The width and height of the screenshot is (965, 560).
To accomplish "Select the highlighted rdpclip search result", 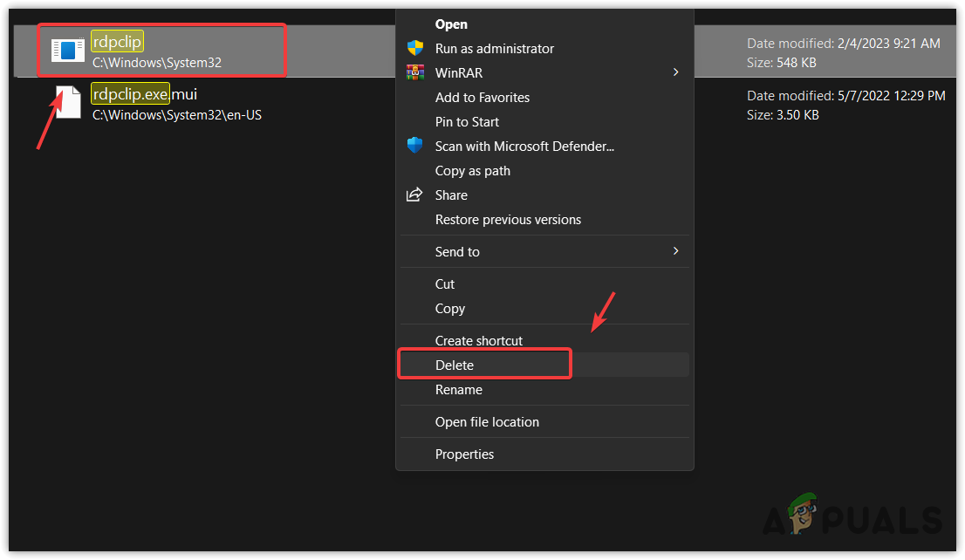I will tap(161, 50).
